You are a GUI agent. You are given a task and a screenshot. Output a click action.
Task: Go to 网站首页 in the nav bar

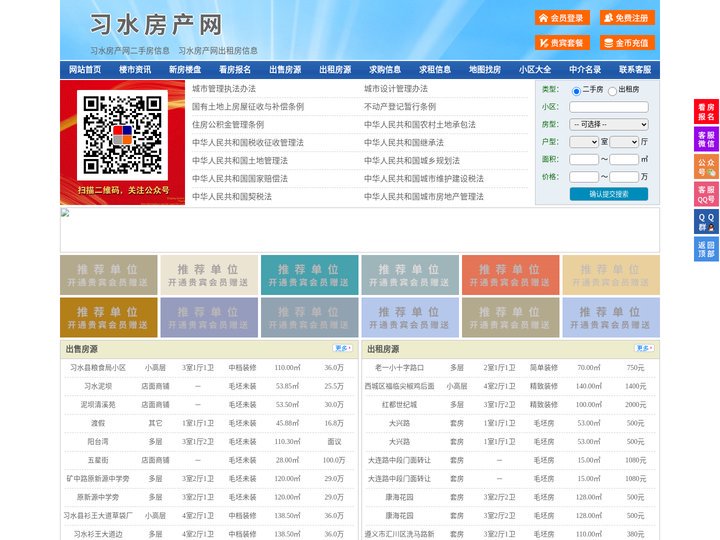[x=85, y=70]
